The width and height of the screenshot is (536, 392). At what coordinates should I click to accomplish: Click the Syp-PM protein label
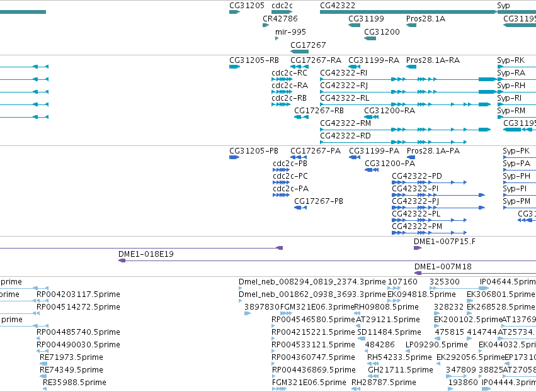click(x=517, y=201)
